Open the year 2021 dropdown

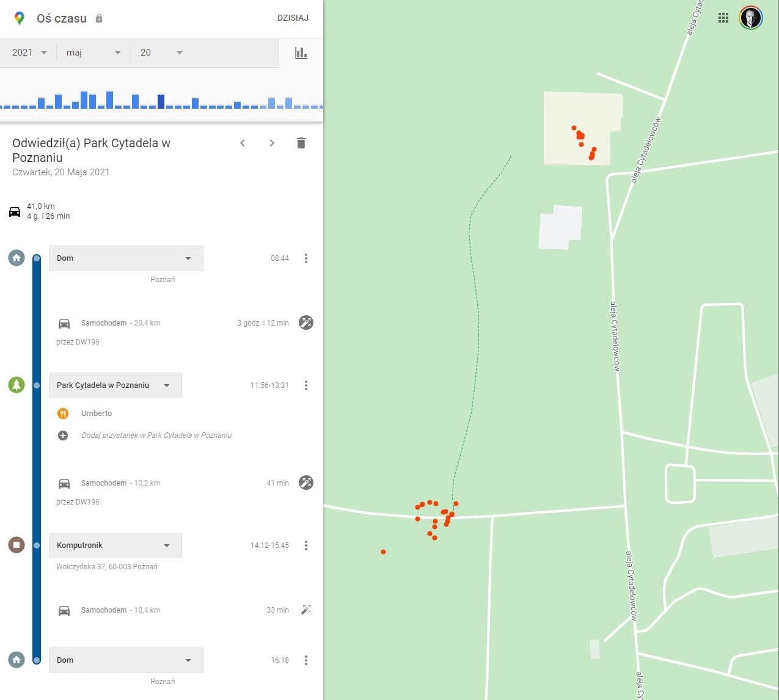29,53
